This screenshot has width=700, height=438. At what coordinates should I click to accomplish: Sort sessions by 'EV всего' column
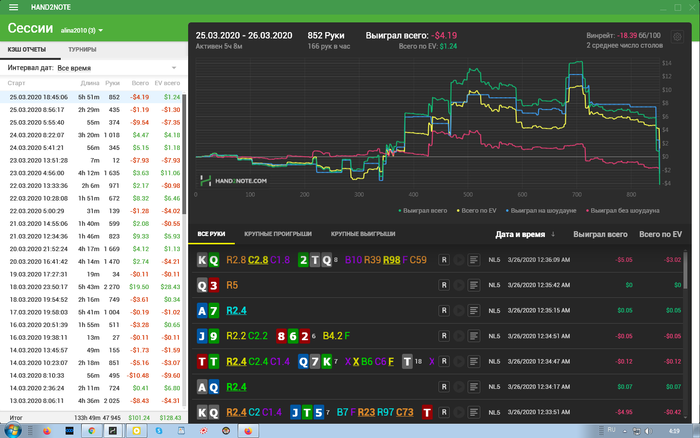(x=167, y=83)
